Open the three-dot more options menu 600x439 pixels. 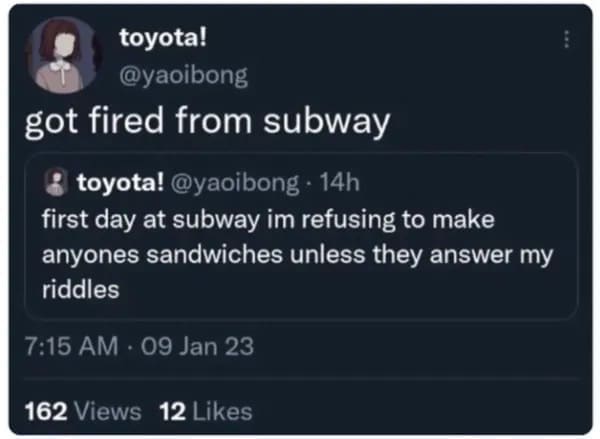(568, 41)
